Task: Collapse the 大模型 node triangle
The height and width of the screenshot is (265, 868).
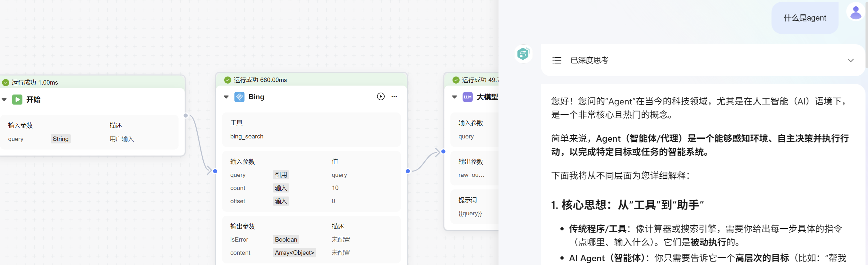Action: [454, 97]
